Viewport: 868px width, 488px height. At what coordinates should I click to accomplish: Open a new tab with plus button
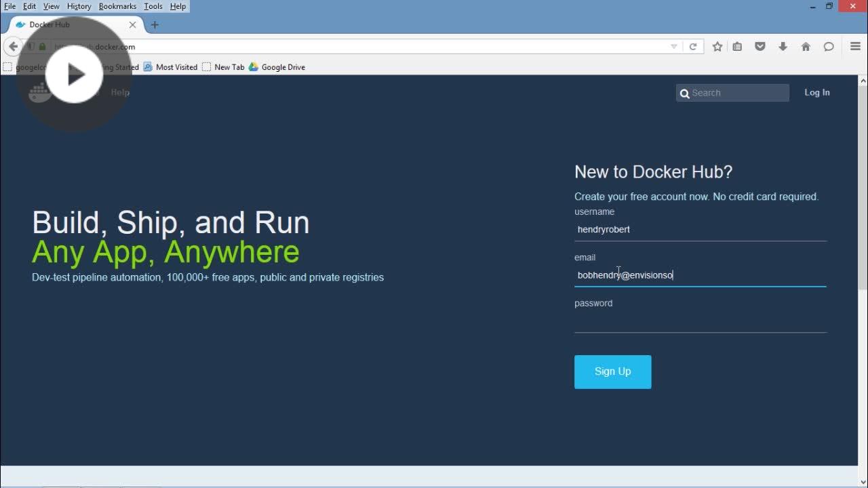[x=155, y=24]
